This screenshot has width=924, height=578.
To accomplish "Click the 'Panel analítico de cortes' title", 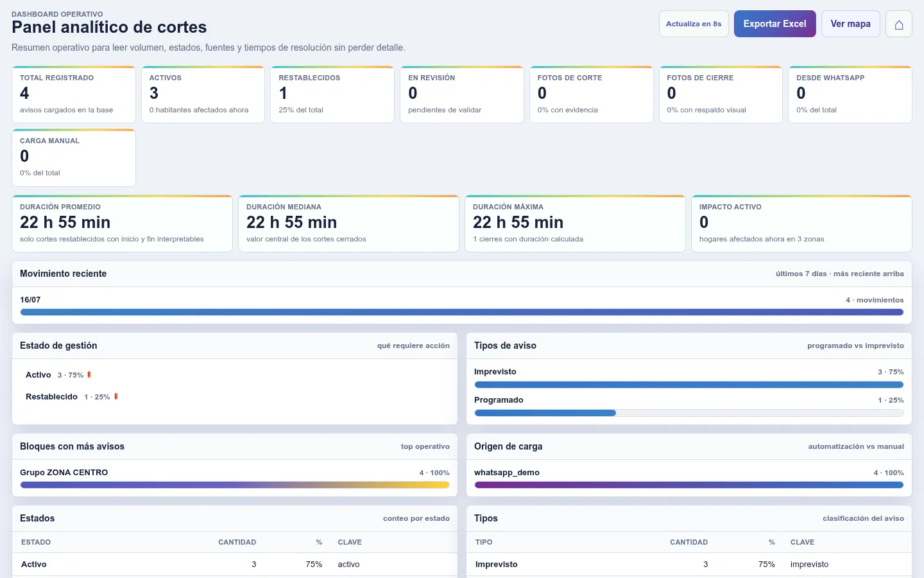I will [x=109, y=27].
